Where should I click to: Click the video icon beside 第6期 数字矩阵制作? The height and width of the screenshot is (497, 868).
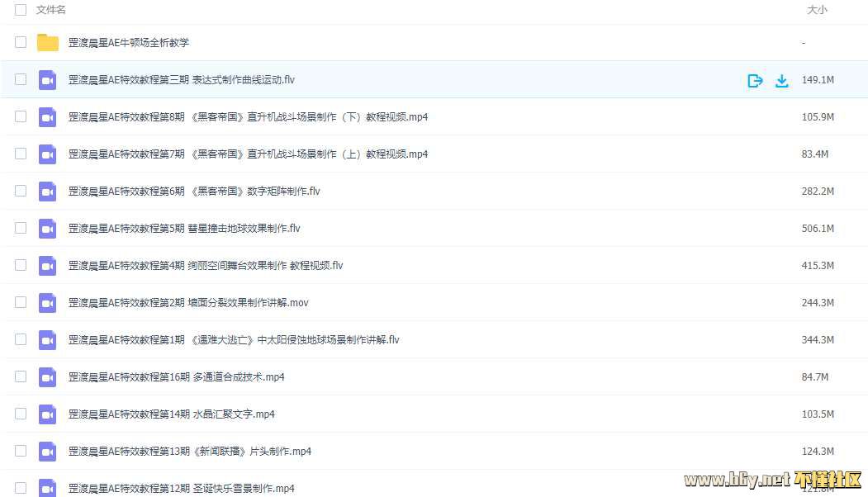click(48, 192)
